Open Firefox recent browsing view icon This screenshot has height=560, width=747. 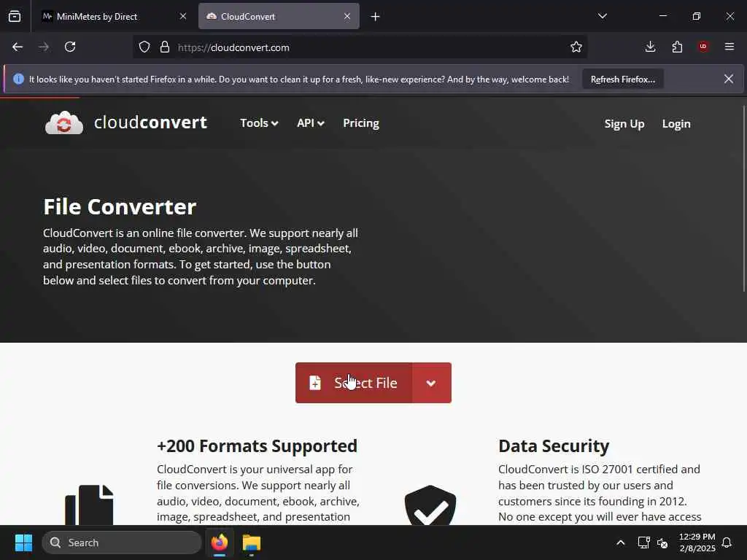15,16
